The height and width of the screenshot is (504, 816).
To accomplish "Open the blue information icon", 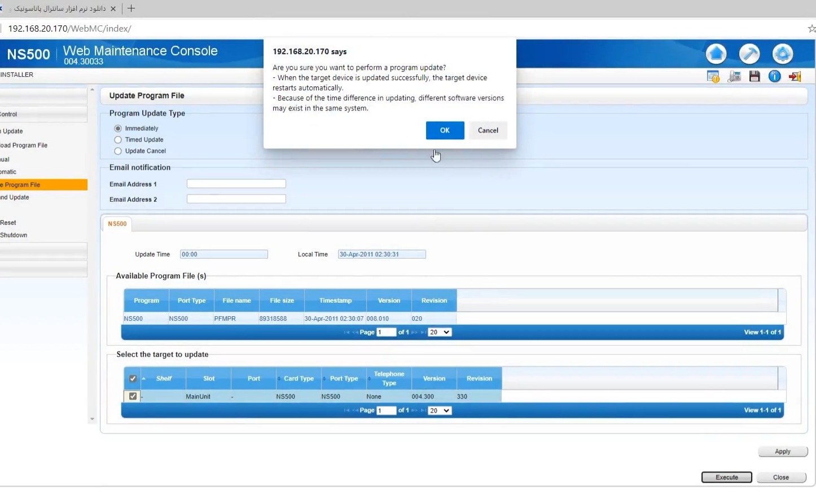I will (774, 76).
